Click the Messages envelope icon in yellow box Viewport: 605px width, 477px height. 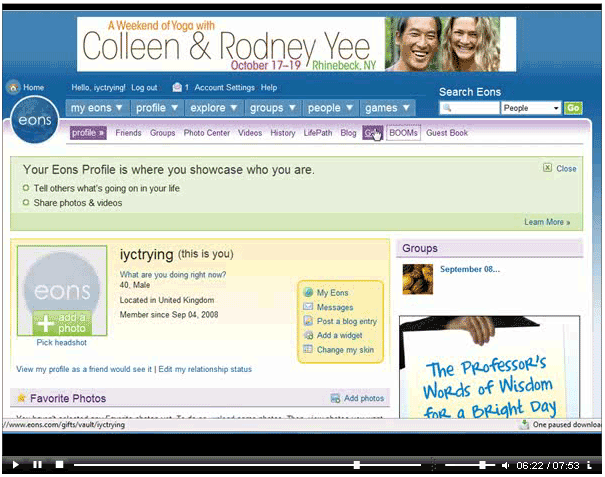pyautogui.click(x=308, y=307)
